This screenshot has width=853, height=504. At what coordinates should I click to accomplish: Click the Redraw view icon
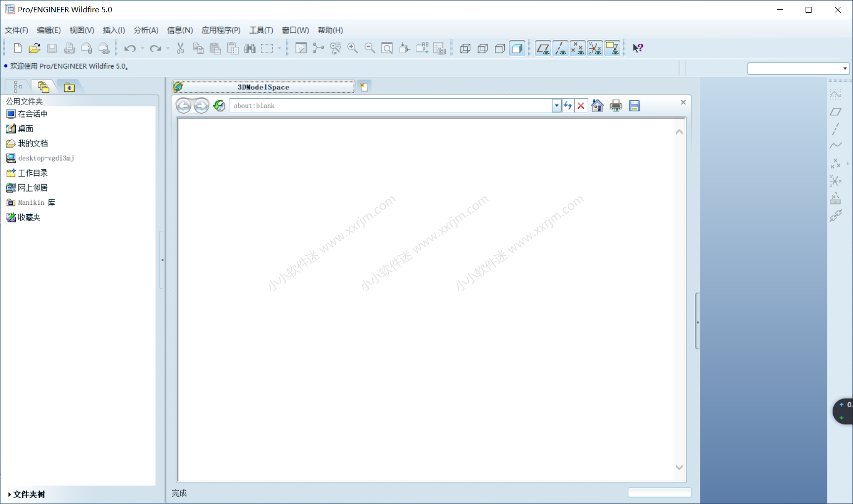[301, 48]
